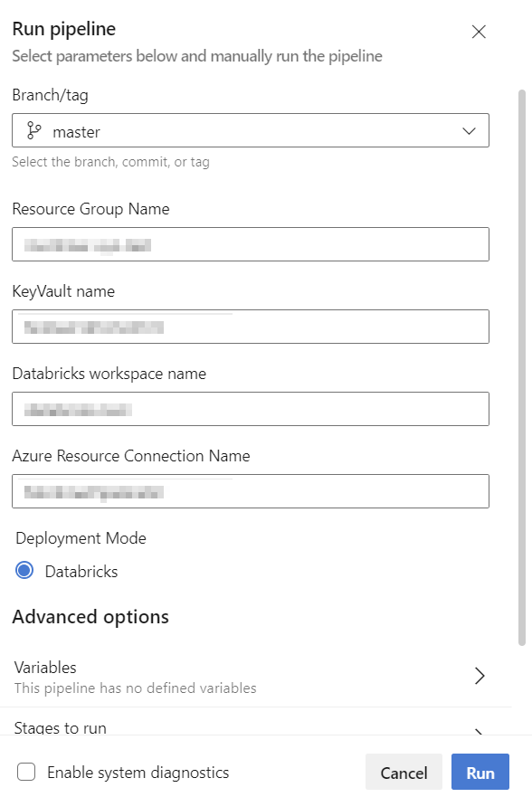The height and width of the screenshot is (797, 532).
Task: Close the Run pipeline dialog
Action: 478,32
